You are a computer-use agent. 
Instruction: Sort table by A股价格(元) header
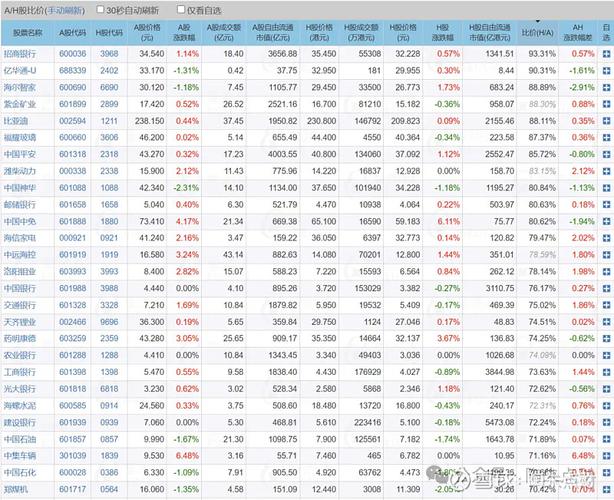tap(147, 33)
